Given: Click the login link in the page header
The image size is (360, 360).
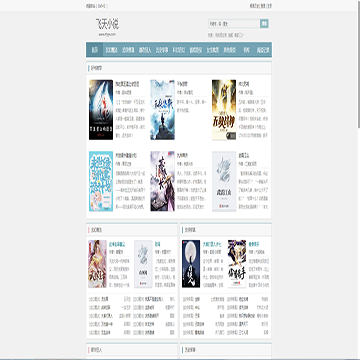Looking at the screenshot, I should [263, 6].
